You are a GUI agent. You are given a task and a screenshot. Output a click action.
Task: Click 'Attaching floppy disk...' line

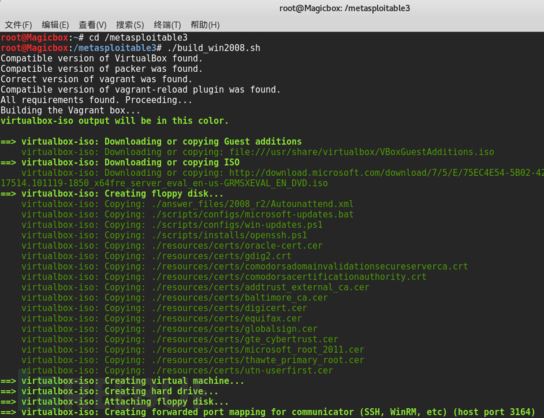click(114, 402)
